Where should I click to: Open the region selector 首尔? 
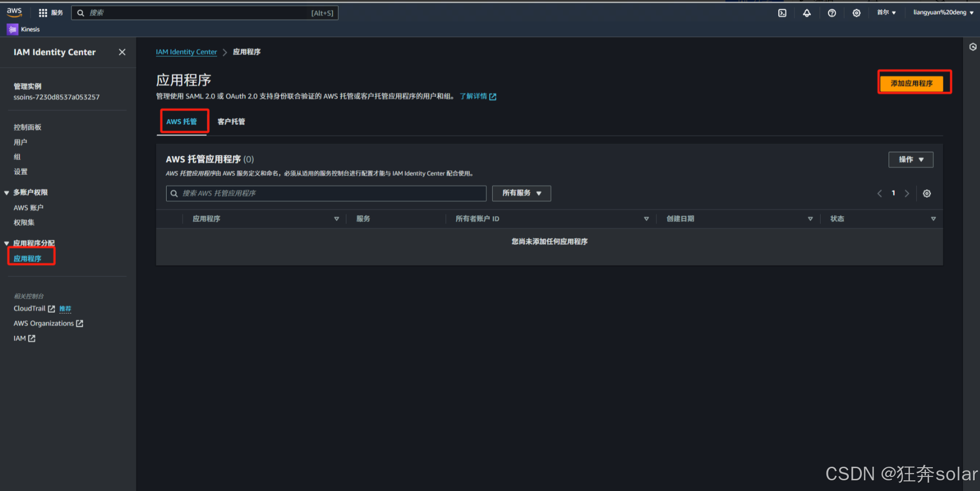pyautogui.click(x=886, y=13)
